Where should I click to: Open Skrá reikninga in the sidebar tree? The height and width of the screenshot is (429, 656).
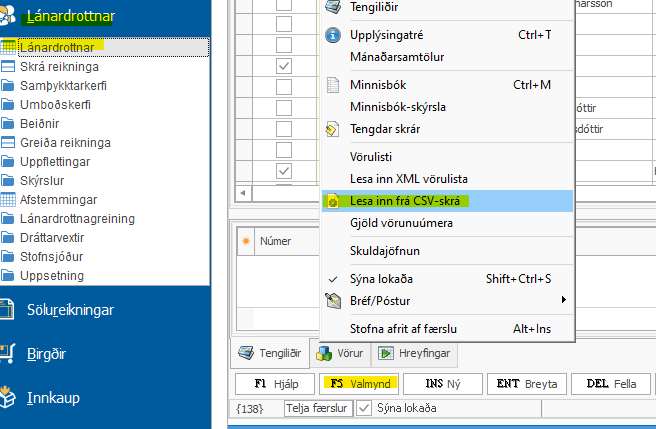point(59,66)
